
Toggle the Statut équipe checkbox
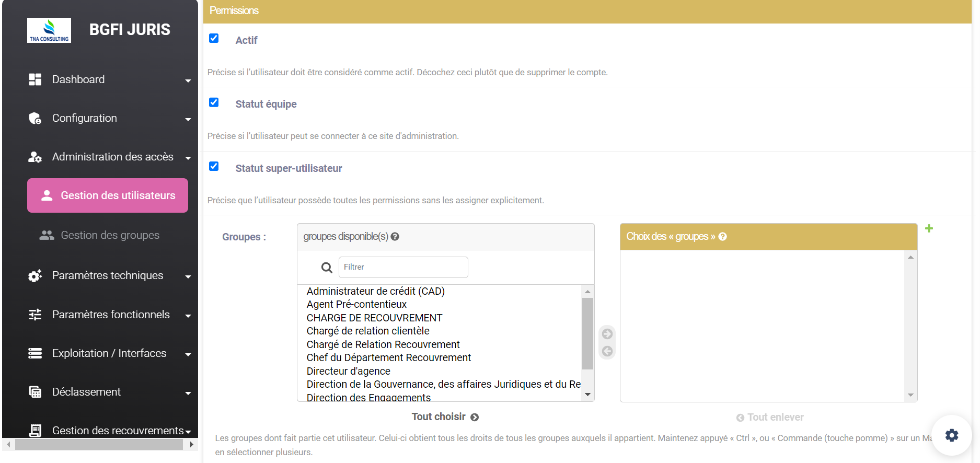(x=214, y=102)
